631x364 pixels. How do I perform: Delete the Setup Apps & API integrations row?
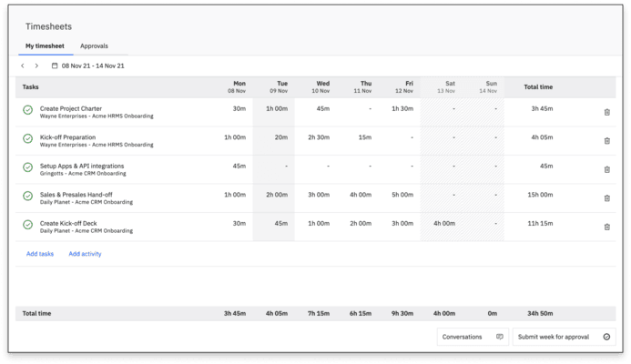tap(606, 169)
